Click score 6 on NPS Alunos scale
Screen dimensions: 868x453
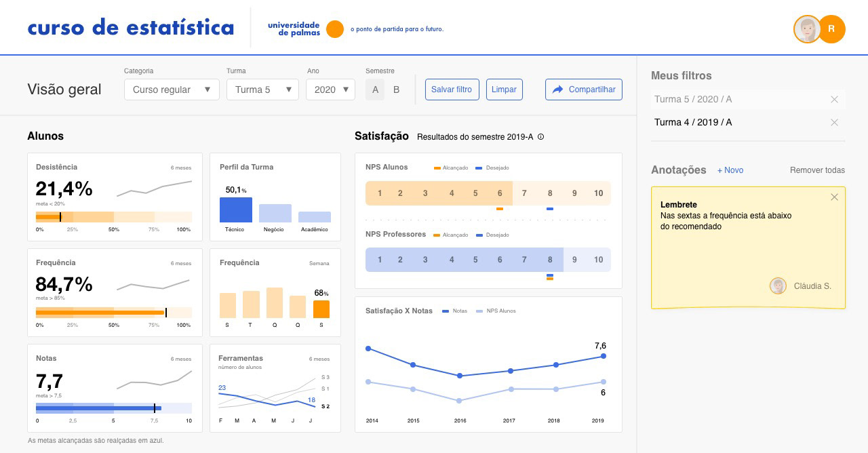click(500, 194)
